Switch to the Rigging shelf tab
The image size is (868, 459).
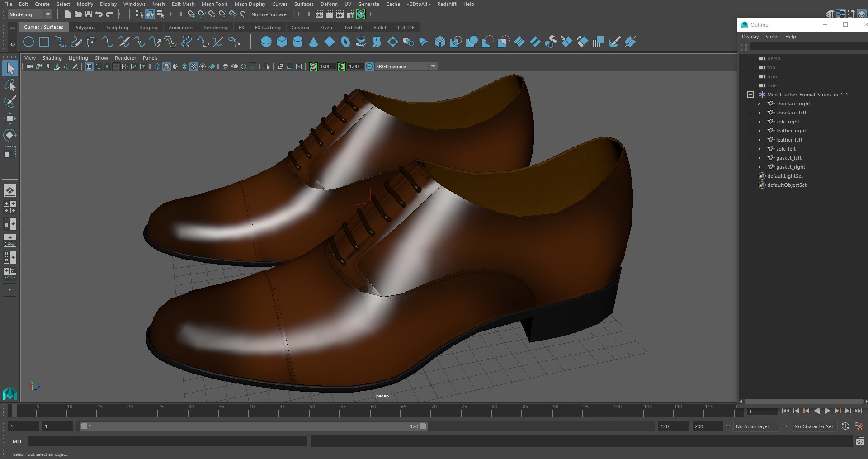click(x=148, y=28)
